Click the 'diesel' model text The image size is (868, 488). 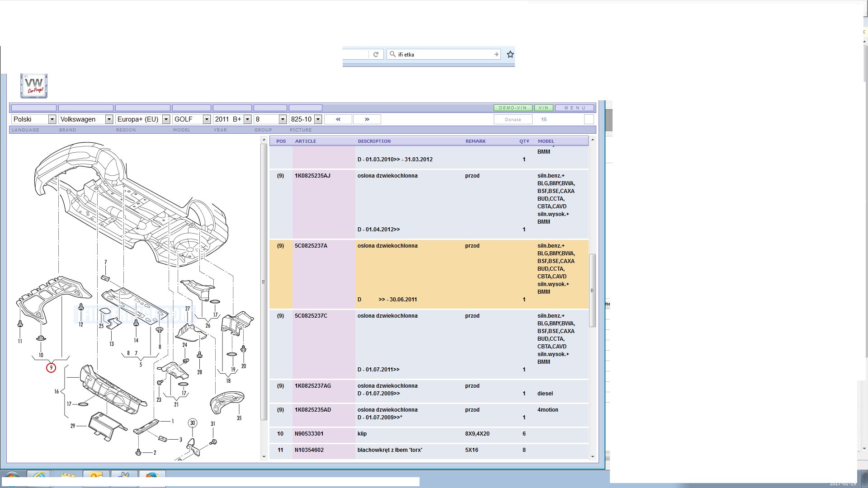(545, 394)
